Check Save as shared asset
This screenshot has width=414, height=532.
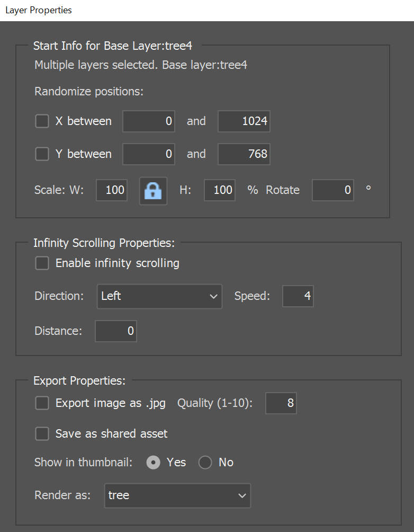(42, 433)
